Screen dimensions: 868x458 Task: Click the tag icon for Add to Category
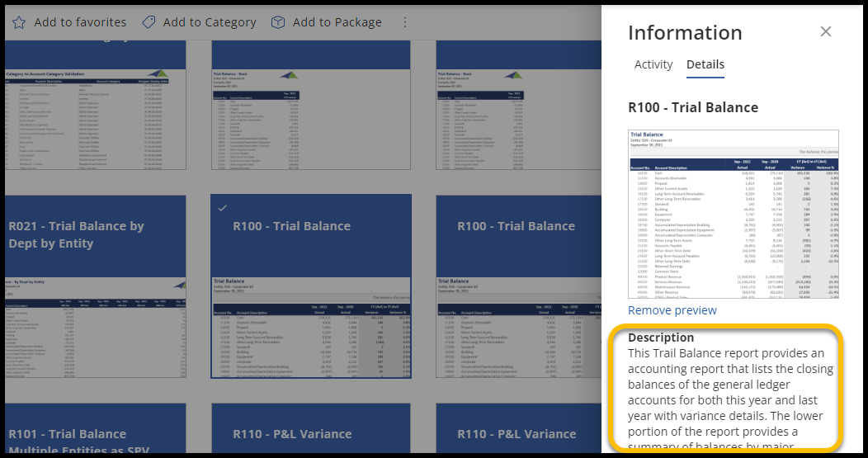click(x=149, y=22)
